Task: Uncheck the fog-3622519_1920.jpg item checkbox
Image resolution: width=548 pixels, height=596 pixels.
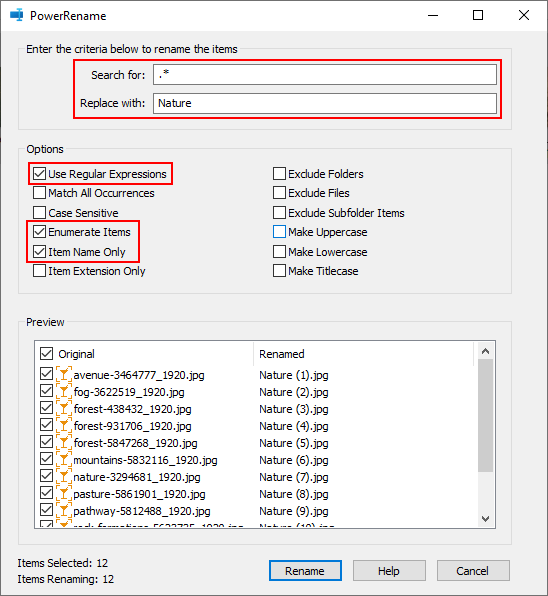Action: click(x=46, y=391)
